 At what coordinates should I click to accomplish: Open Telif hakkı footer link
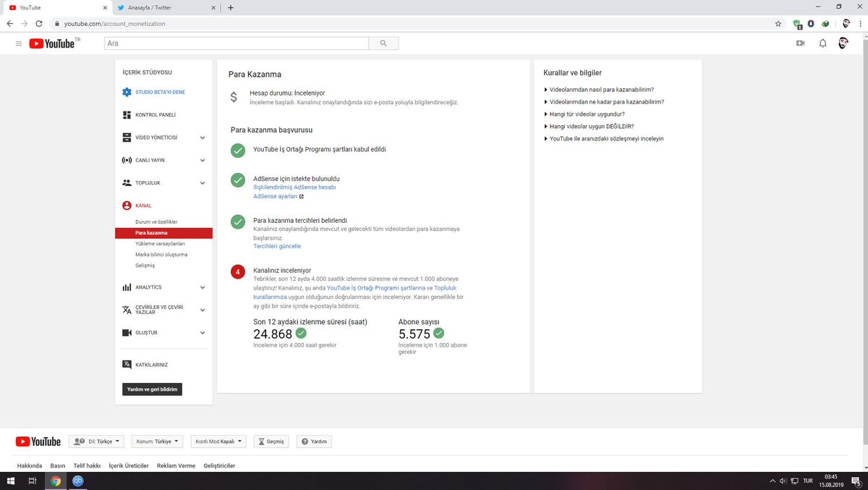[x=88, y=465]
